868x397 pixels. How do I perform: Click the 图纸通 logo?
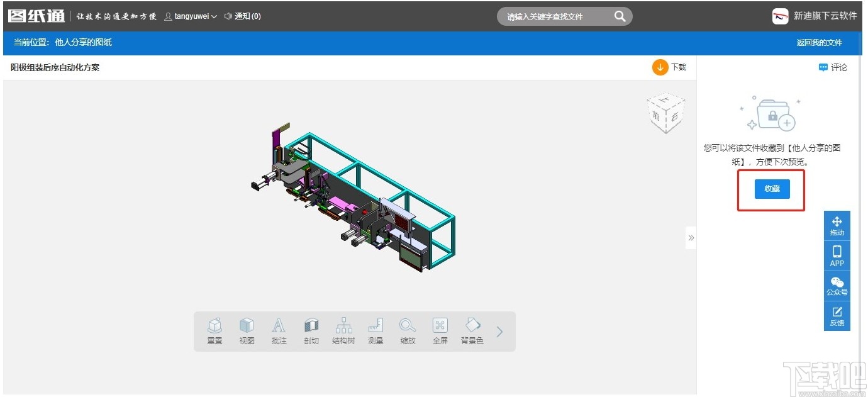pyautogui.click(x=36, y=16)
